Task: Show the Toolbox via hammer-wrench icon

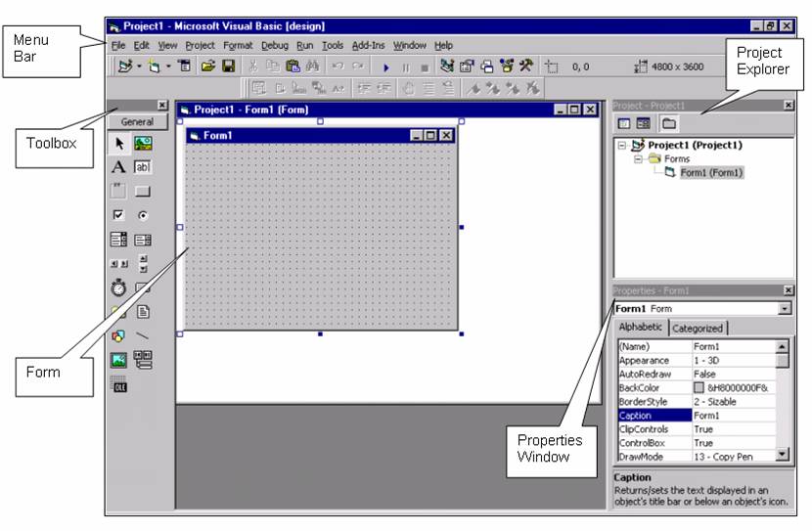Action: (526, 66)
